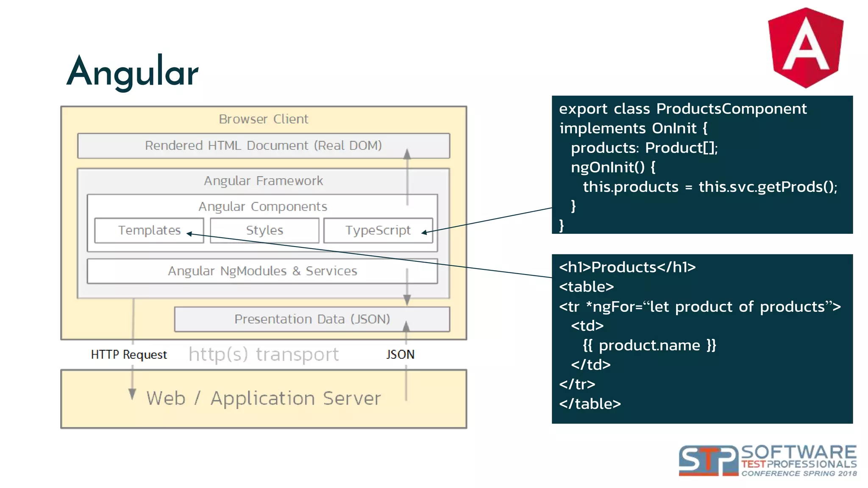The width and height of the screenshot is (868, 488).
Task: Select the 'Angular Components' label
Action: [263, 207]
